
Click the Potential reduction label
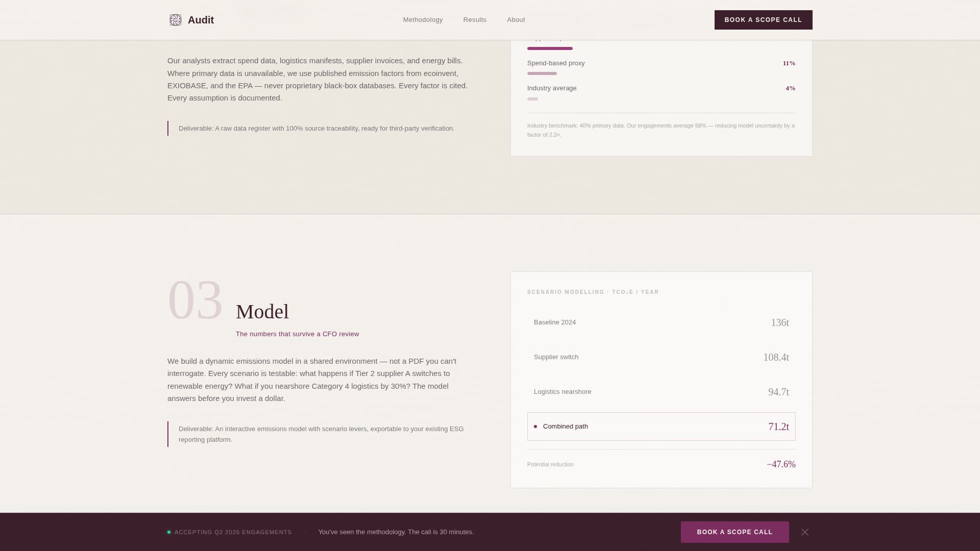coord(550,465)
